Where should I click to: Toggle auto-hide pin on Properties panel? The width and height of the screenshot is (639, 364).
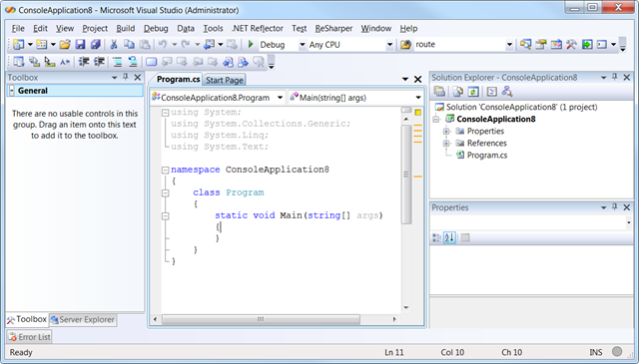615,206
